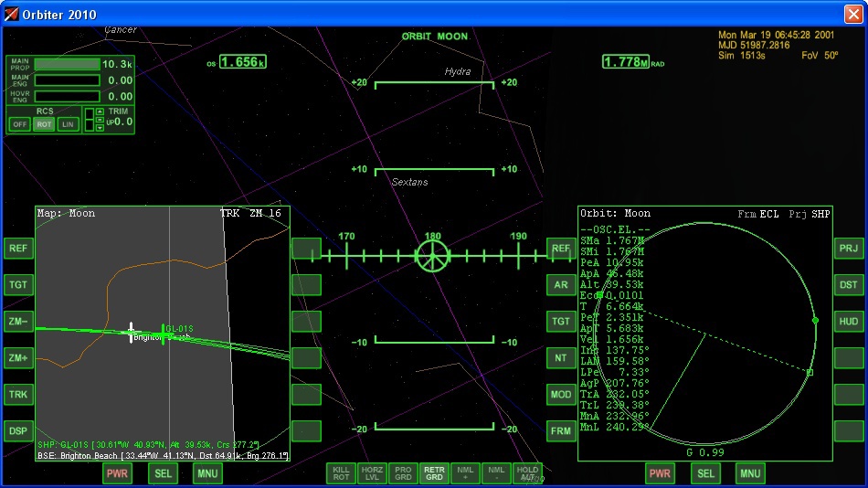Power off the right MFD with PWR
Screen dimensions: 868x488
(660, 473)
